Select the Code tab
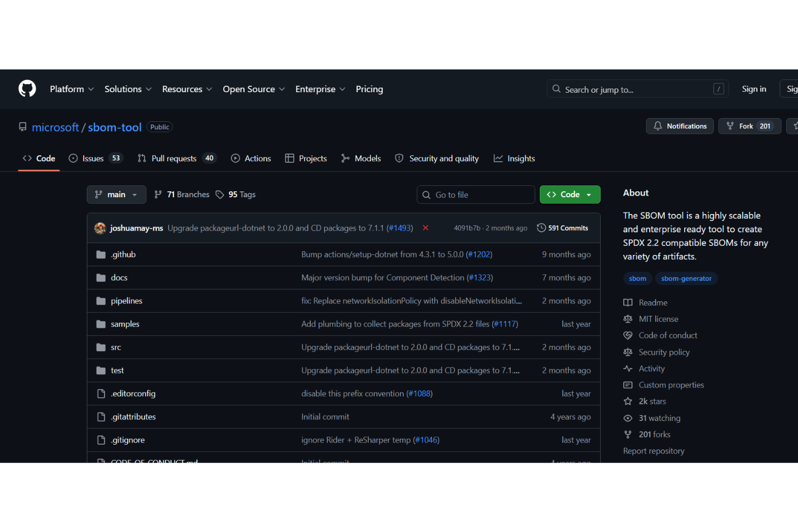This screenshot has width=798, height=532. click(x=39, y=158)
